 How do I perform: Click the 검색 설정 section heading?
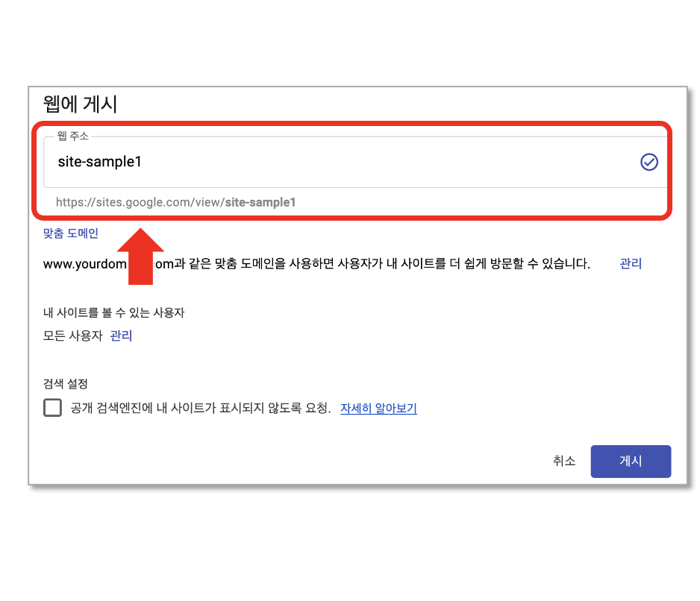point(65,384)
